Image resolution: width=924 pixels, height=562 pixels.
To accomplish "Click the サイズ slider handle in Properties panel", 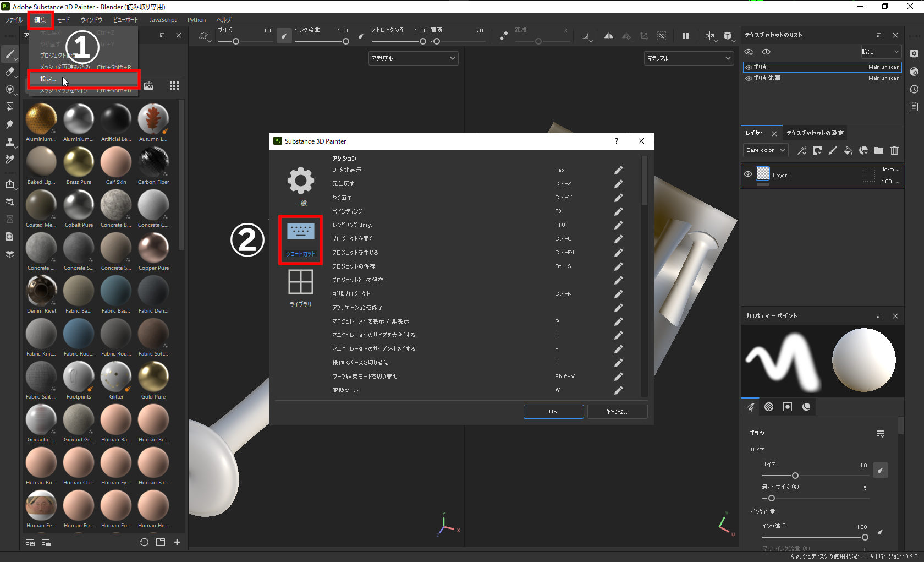I will (795, 476).
